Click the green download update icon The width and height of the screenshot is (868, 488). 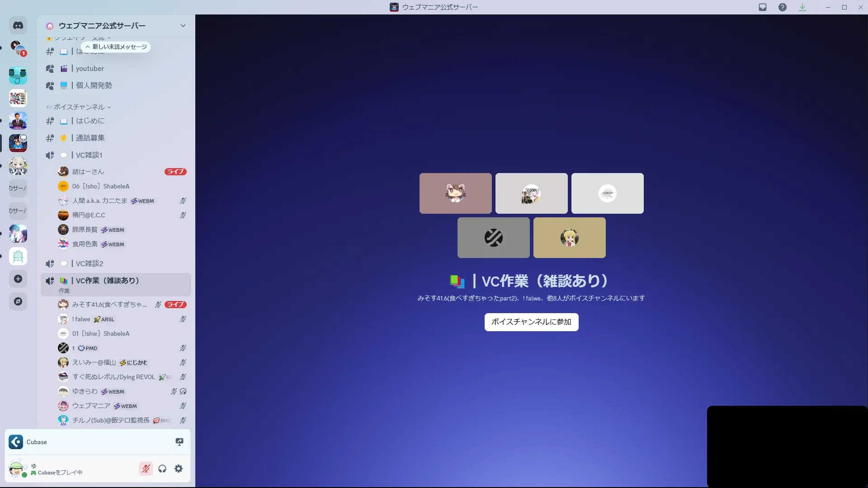click(802, 7)
